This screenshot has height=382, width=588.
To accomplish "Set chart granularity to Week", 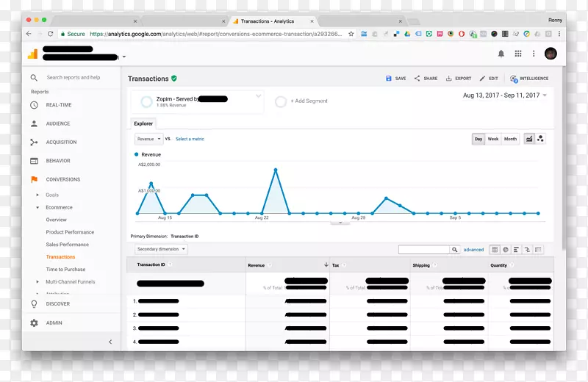I will point(493,139).
